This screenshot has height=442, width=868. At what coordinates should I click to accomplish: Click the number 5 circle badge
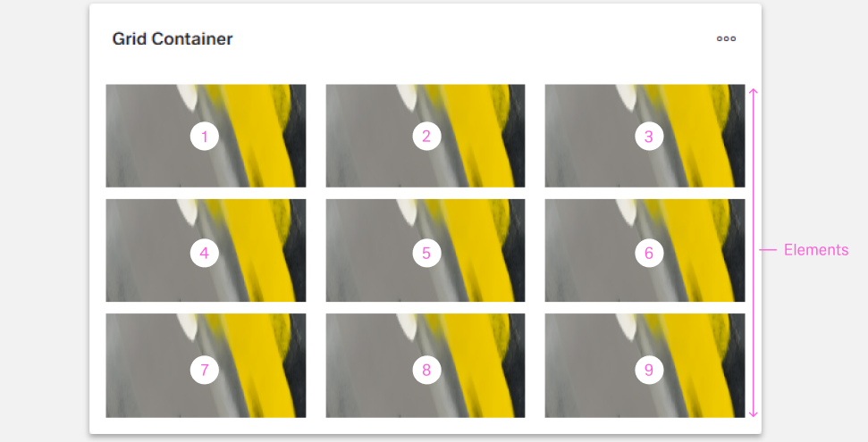click(426, 253)
